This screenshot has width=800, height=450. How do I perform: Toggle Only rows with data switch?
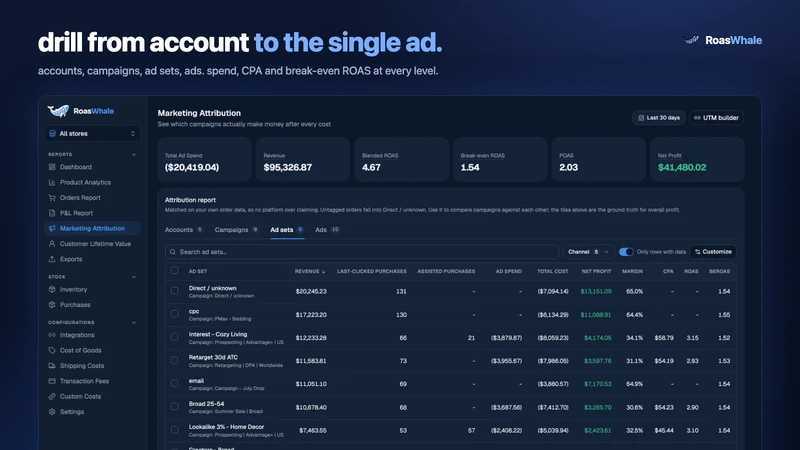(626, 252)
